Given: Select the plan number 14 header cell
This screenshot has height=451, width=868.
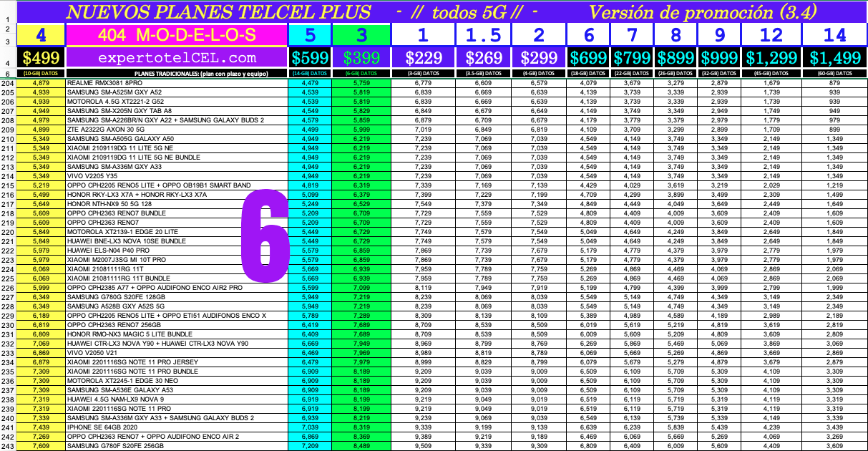Looking at the screenshot, I should (834, 35).
